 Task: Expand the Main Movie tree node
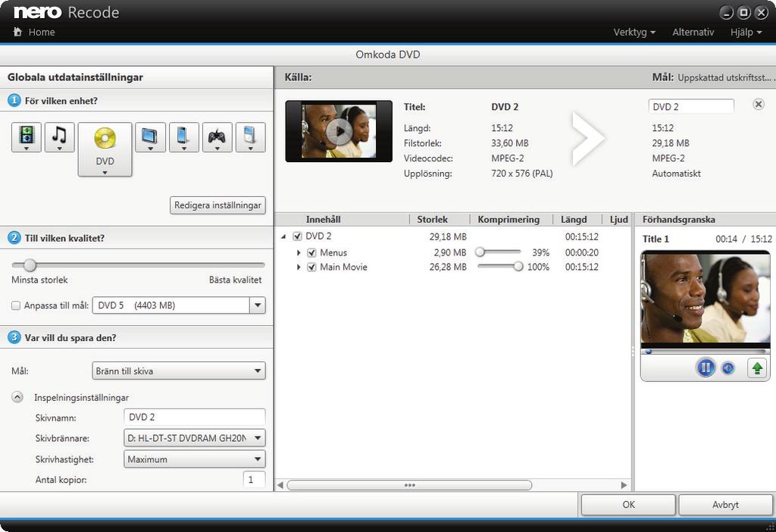[x=299, y=268]
